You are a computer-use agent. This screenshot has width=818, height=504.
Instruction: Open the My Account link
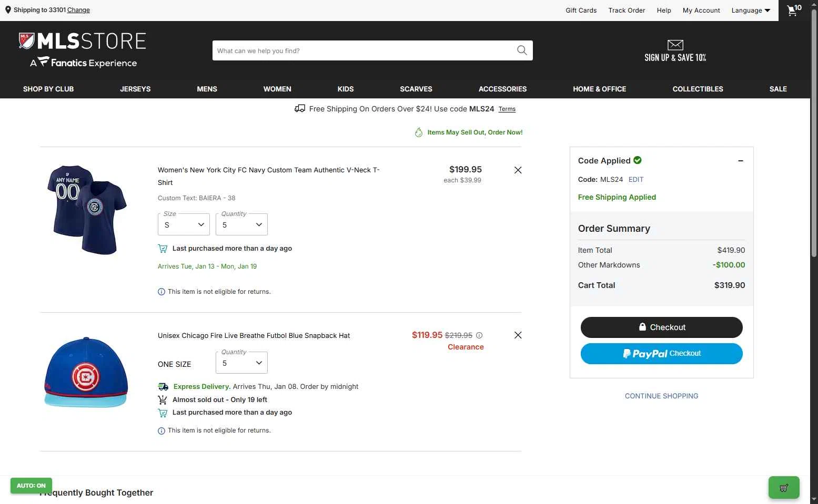pyautogui.click(x=701, y=11)
